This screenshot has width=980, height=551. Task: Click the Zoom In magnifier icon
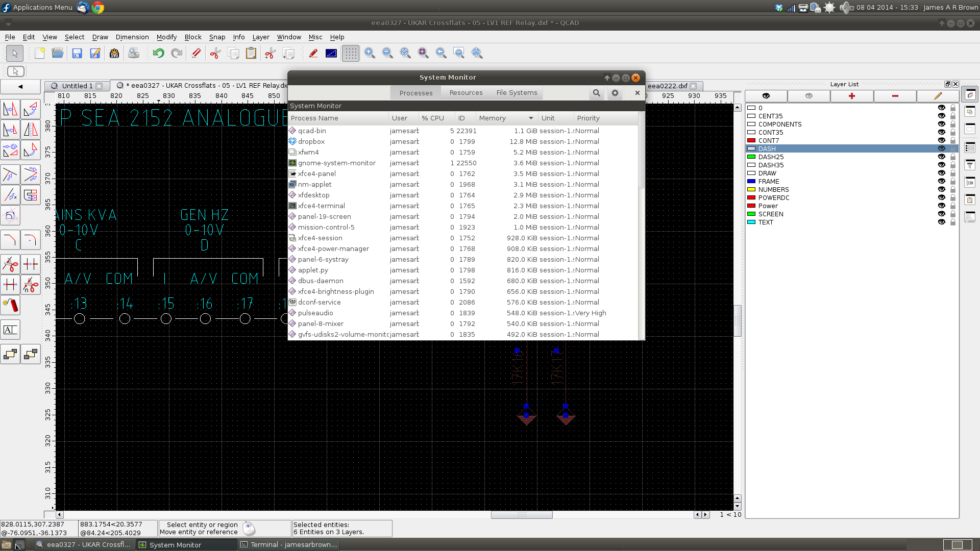pyautogui.click(x=370, y=53)
